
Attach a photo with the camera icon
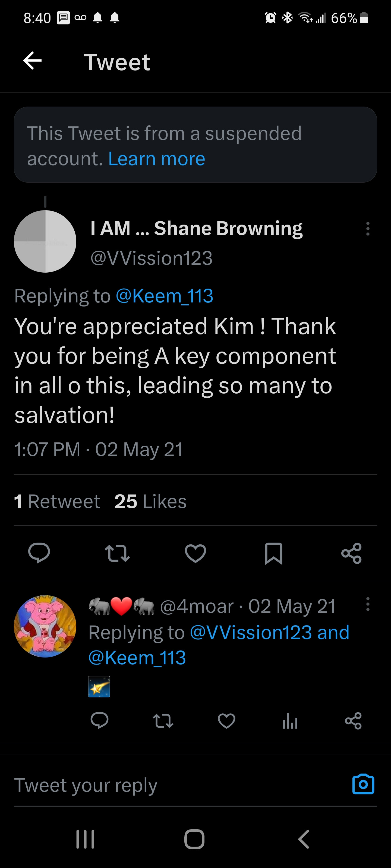coord(363,784)
